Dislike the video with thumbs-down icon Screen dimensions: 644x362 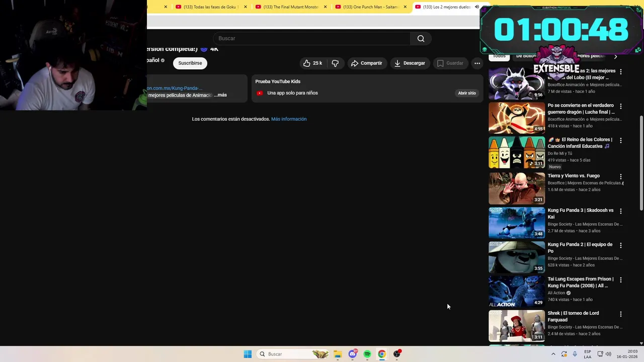coord(335,63)
